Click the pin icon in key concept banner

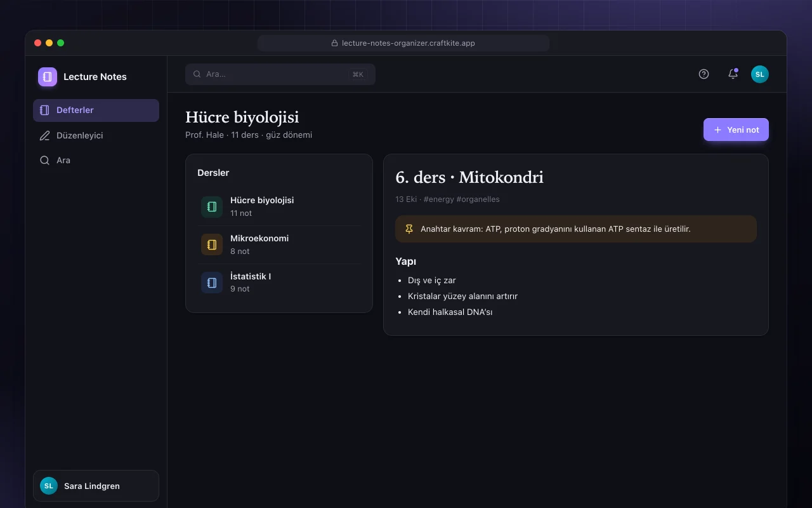(409, 229)
